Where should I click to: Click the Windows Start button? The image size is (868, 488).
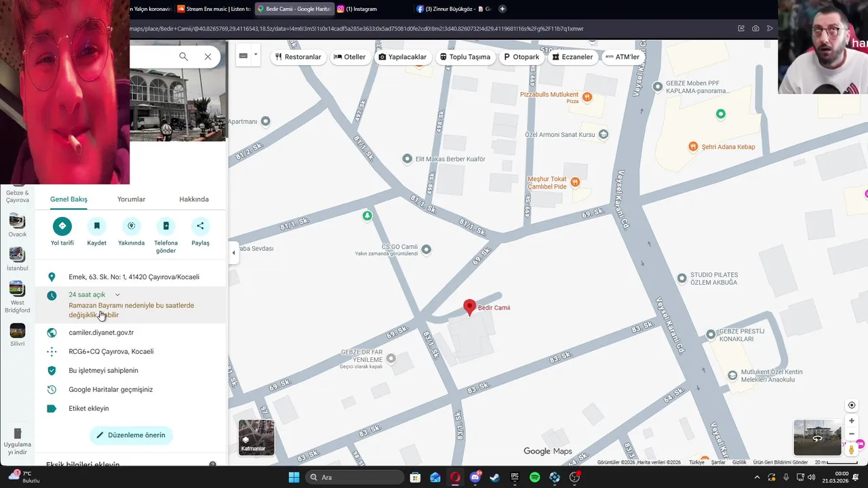click(x=294, y=477)
